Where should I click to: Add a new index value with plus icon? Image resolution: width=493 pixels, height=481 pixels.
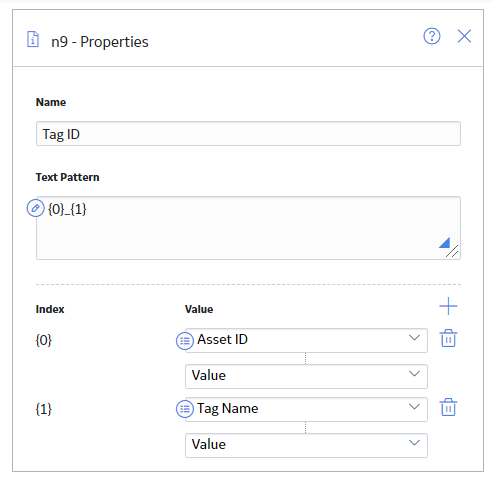[448, 306]
